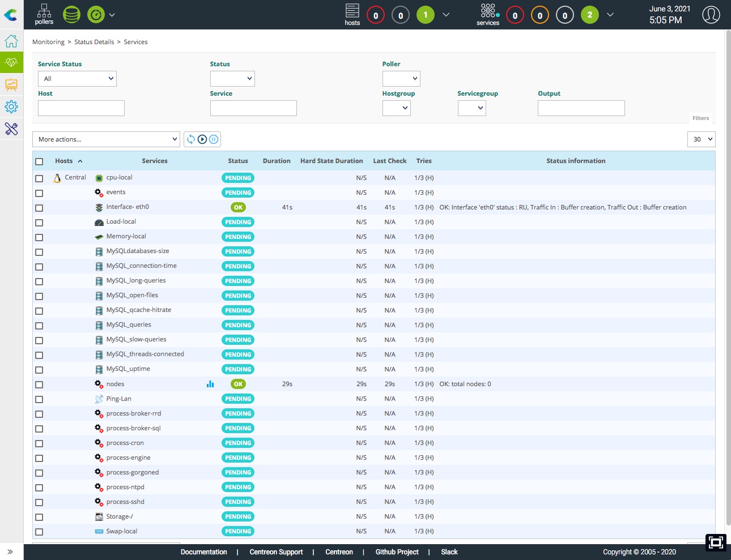Image resolution: width=731 pixels, height=560 pixels.
Task: Open the page size dropdown showing 30
Action: point(701,139)
